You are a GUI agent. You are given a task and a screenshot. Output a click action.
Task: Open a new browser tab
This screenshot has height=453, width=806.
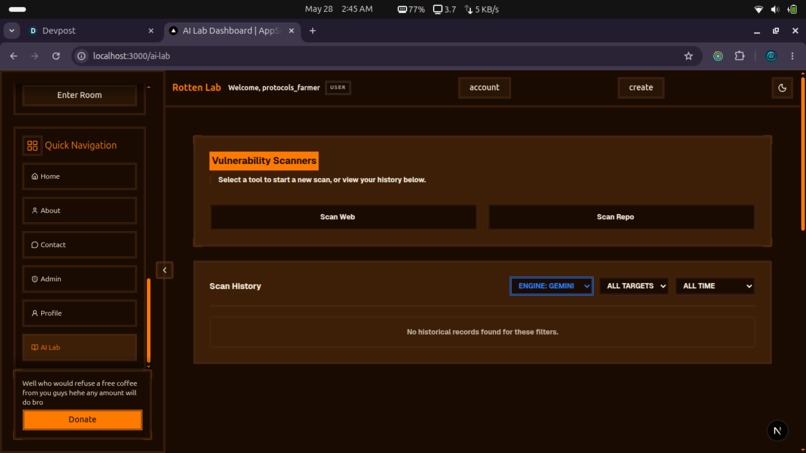313,31
